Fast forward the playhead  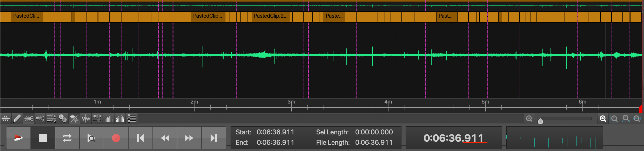[189, 138]
